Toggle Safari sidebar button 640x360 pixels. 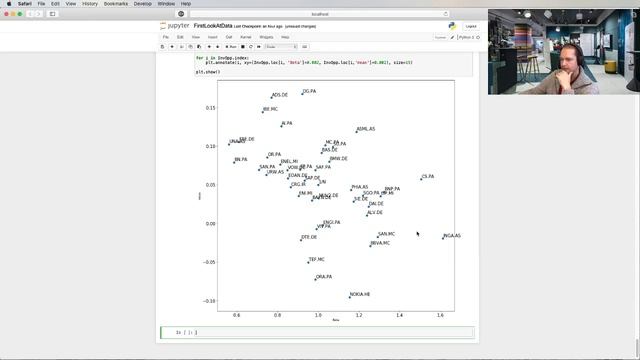click(x=52, y=14)
